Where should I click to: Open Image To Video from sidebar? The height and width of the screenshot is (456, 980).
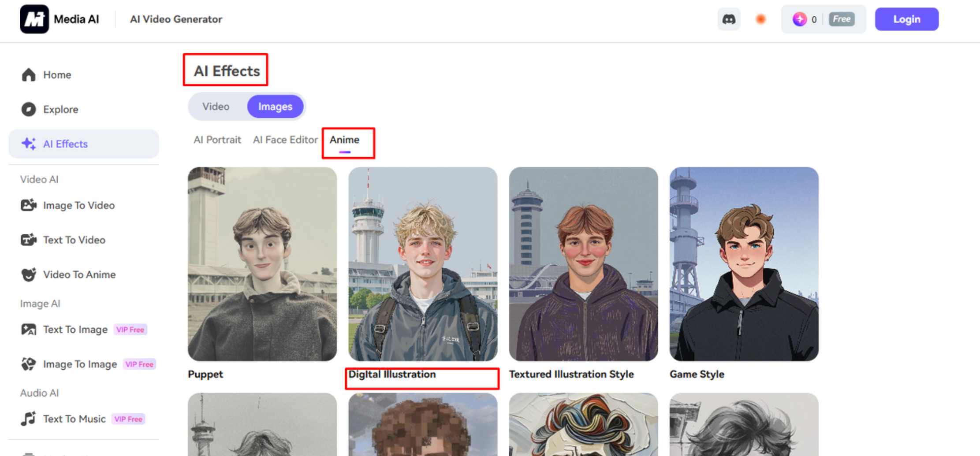point(78,205)
